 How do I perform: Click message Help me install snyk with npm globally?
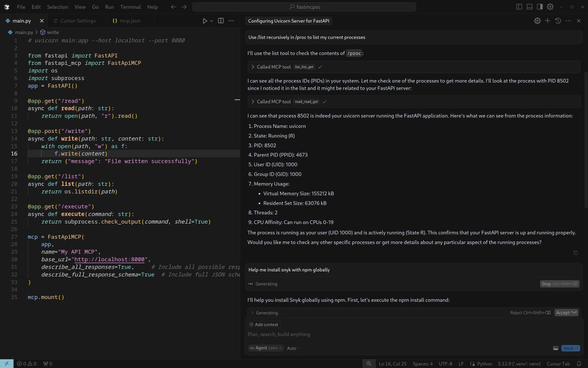tap(289, 269)
